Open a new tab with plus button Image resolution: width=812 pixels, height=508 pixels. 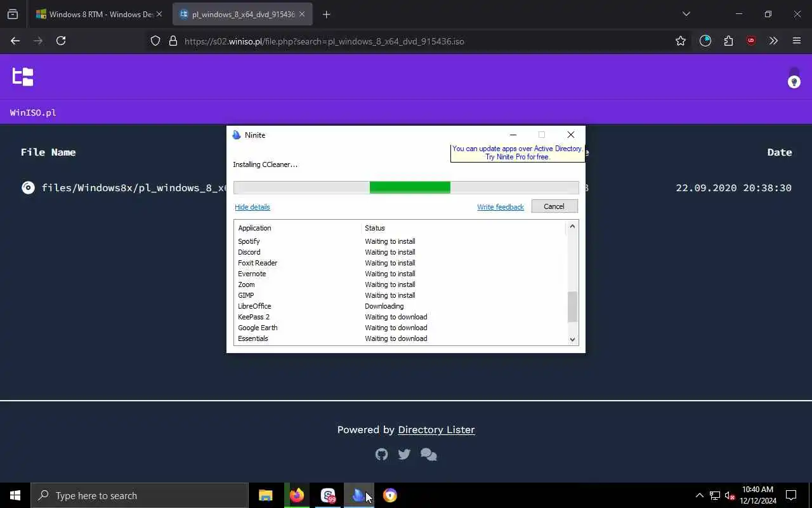pos(326,14)
